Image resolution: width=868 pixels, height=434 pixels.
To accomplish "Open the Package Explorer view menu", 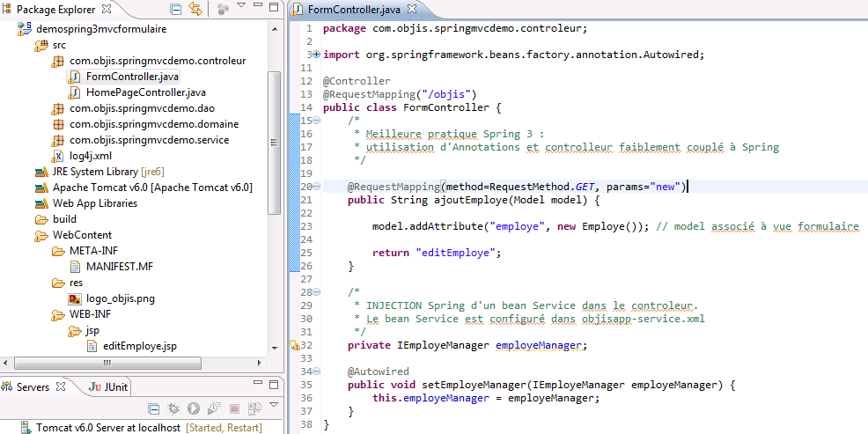I will 241,5.
